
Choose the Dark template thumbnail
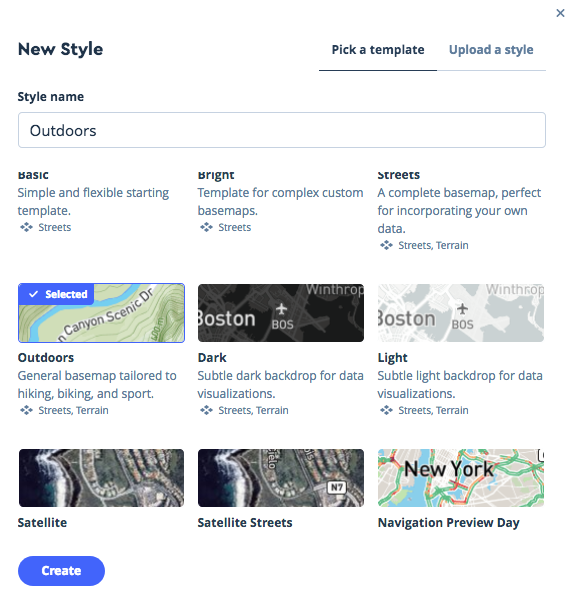click(x=281, y=313)
